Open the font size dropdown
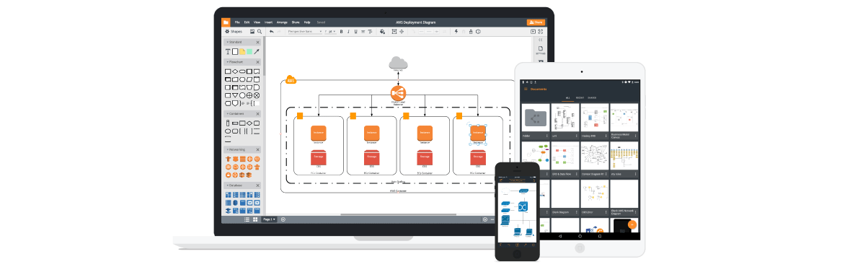The width and height of the screenshot is (868, 267). (x=330, y=32)
